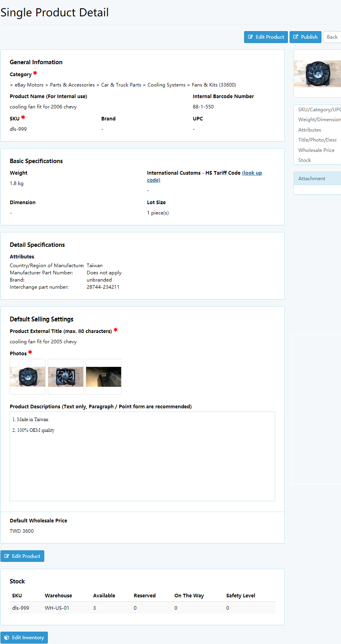
Task: Jump to Stock section in sidebar
Action: 304,160
